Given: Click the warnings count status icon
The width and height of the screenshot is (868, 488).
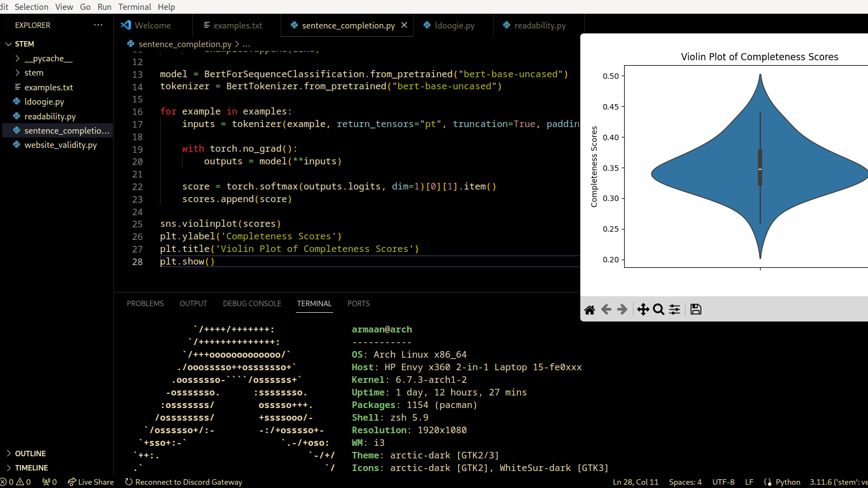Looking at the screenshot, I should [24, 482].
